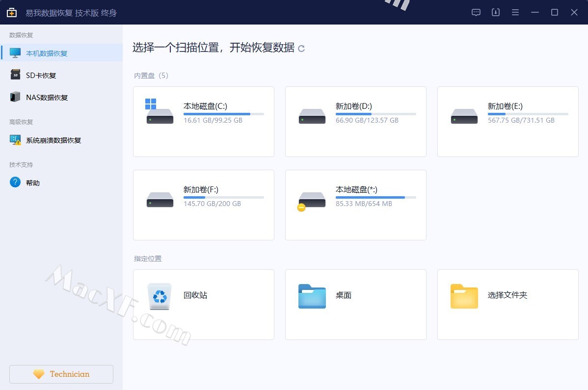The width and height of the screenshot is (588, 390).
Task: Open the feedback chat icon in the title bar
Action: (476, 12)
